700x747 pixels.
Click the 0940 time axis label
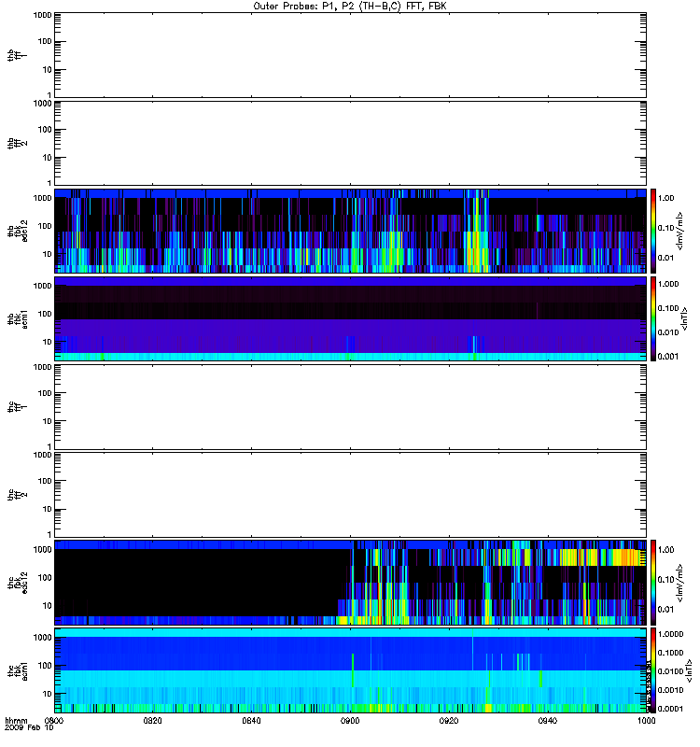548,720
